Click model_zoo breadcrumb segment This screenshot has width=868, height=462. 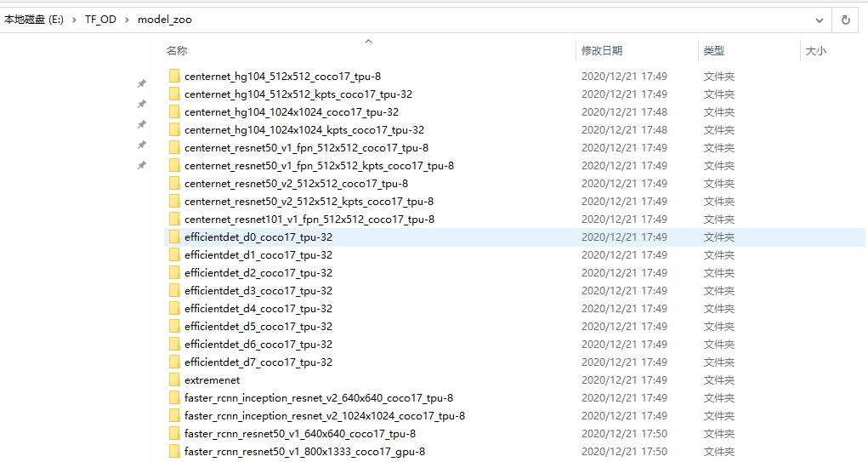[164, 20]
